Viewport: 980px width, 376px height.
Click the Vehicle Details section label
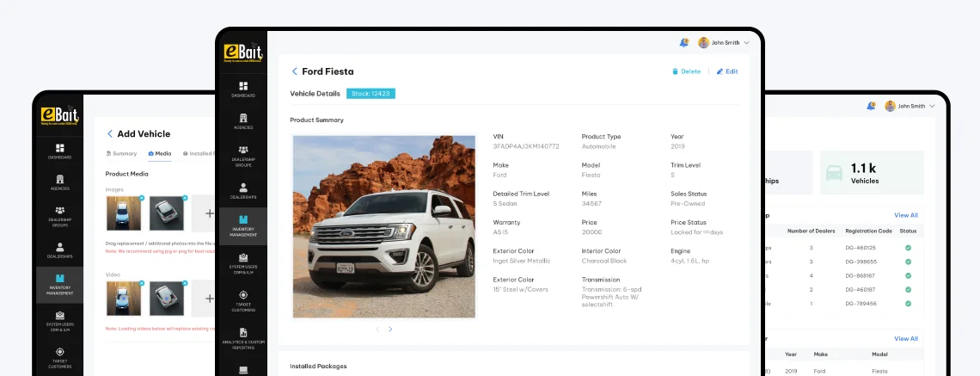315,93
